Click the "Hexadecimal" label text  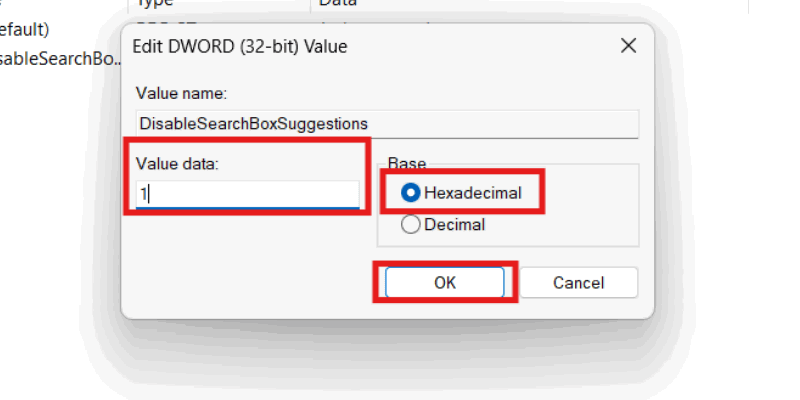pyautogui.click(x=472, y=193)
